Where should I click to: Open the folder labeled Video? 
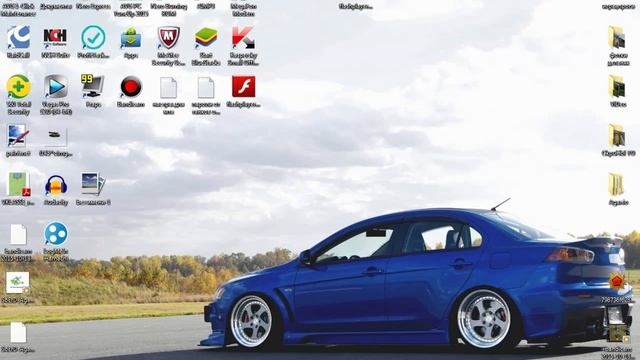[617, 87]
